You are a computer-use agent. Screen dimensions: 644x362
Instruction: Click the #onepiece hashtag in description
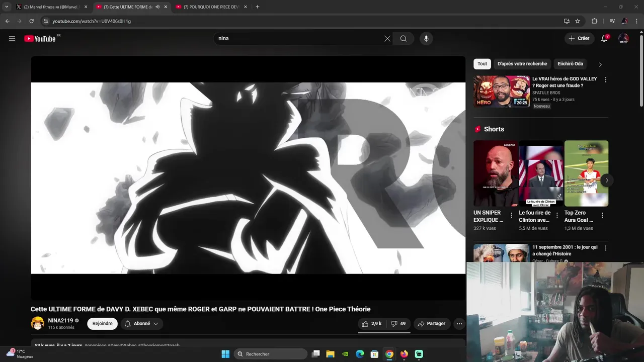click(x=96, y=345)
